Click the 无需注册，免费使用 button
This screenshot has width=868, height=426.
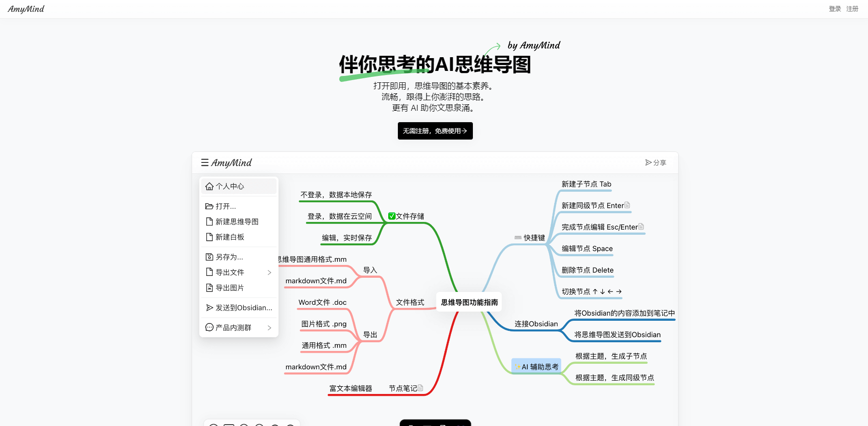pos(435,131)
